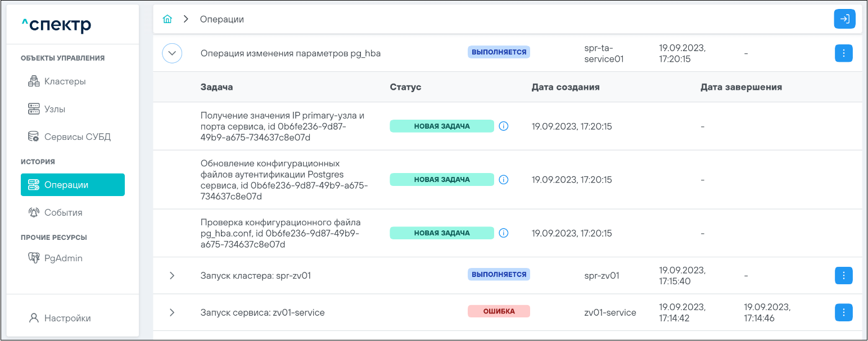Open Кластеры in the sidebar

[65, 81]
